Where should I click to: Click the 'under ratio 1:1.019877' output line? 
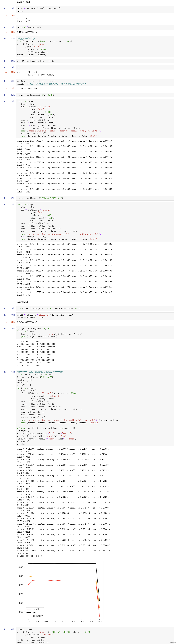click(x=64, y=249)
